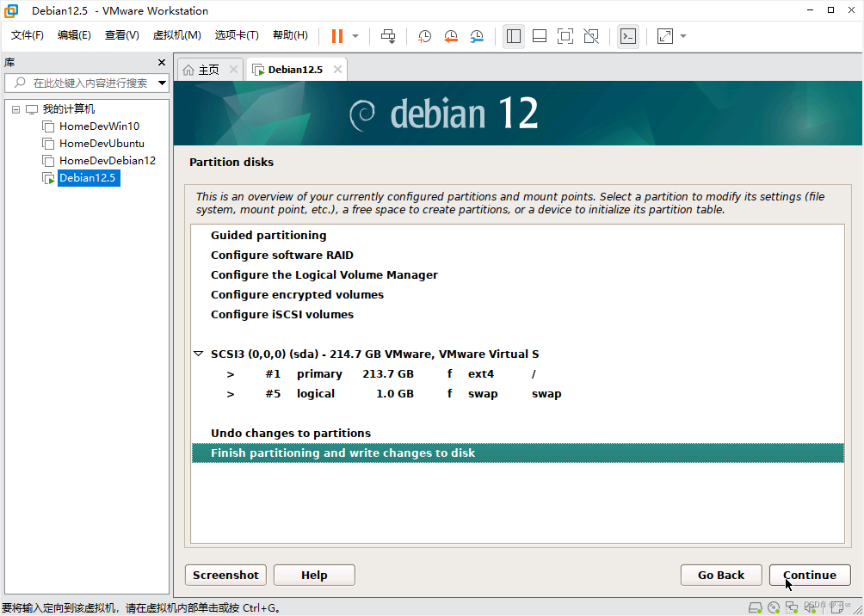Click the CD/DVD device status icon
This screenshot has width=864, height=616.
(775, 608)
